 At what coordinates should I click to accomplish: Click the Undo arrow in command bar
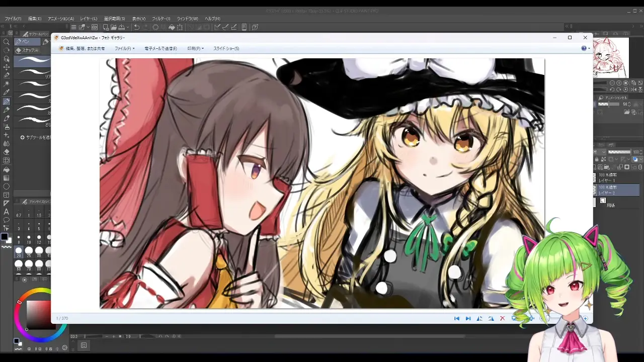point(137,27)
